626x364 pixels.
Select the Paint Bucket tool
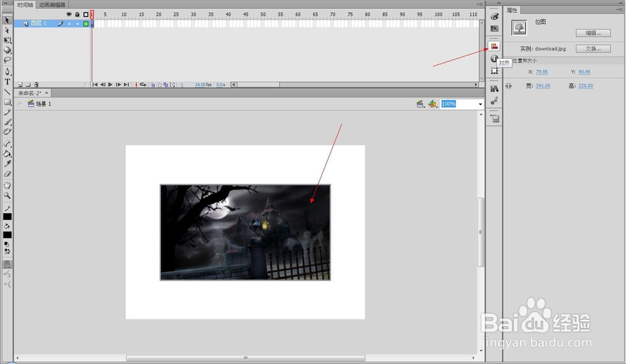click(7, 153)
